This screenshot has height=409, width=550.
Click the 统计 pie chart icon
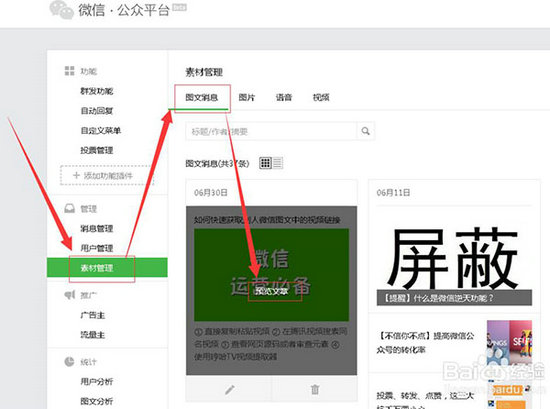tap(69, 361)
